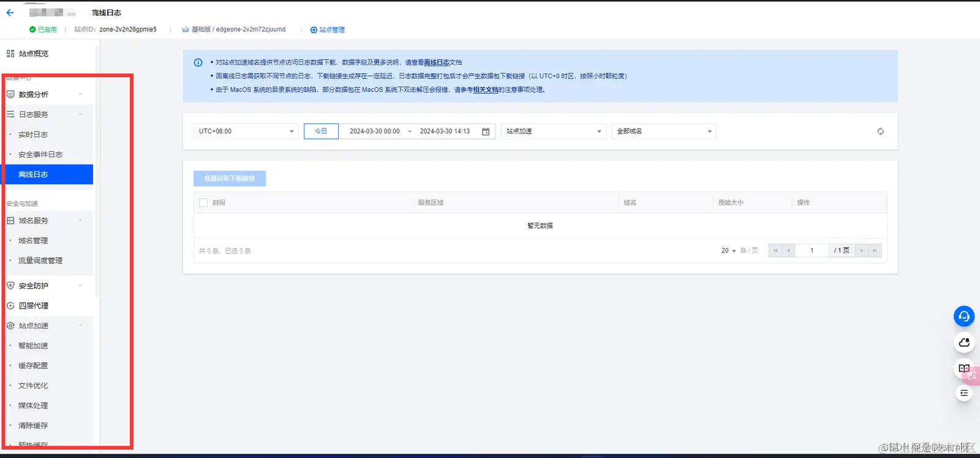Screen dimensions: 980x458
Task: Open 文件优化 in the sidebar
Action: (x=33, y=386)
